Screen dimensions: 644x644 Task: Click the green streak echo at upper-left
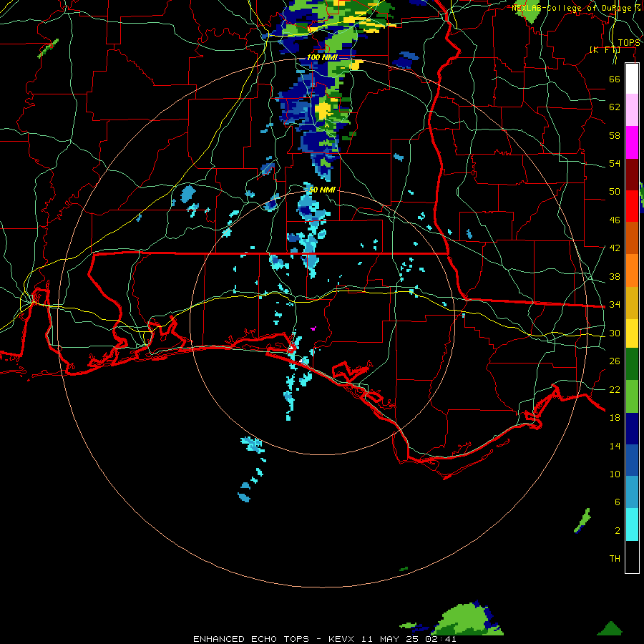pos(48,49)
